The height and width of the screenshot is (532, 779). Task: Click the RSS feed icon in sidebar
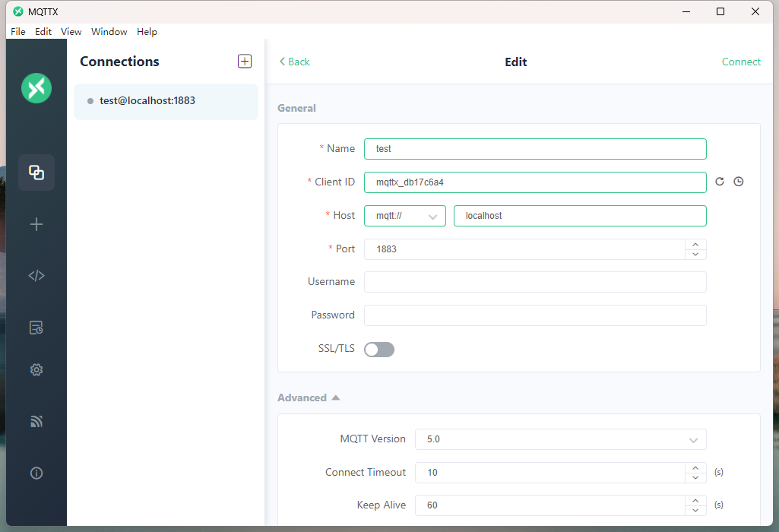36,421
